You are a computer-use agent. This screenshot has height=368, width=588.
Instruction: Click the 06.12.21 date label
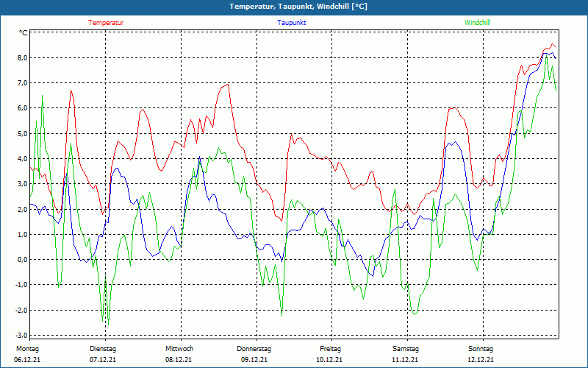coord(27,360)
